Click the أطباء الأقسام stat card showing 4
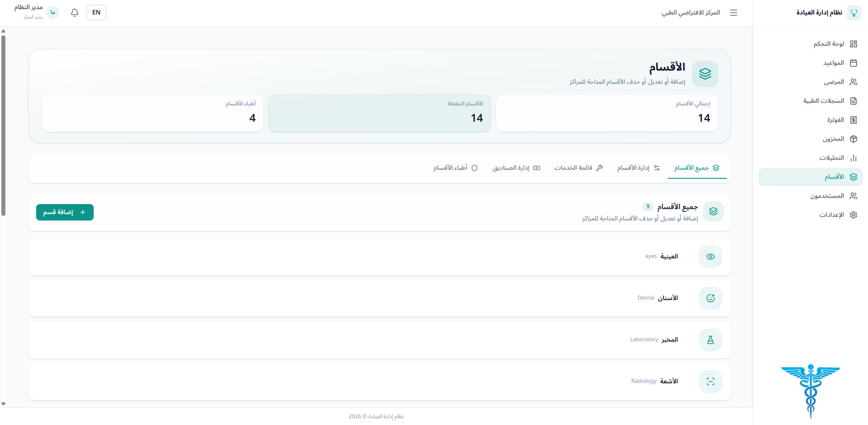Viewport: 868px width, 425px height. click(x=152, y=113)
